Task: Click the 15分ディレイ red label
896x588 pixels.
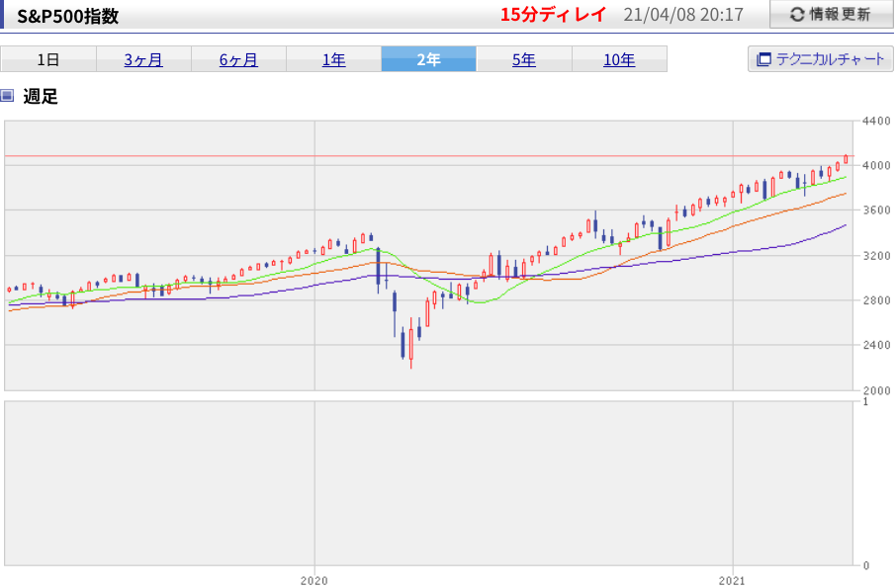Action: 553,15
